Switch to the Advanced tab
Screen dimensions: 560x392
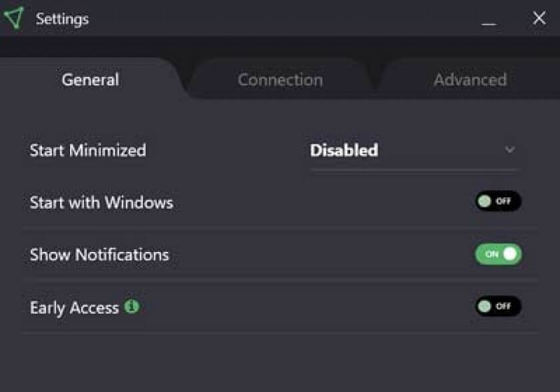tap(470, 79)
